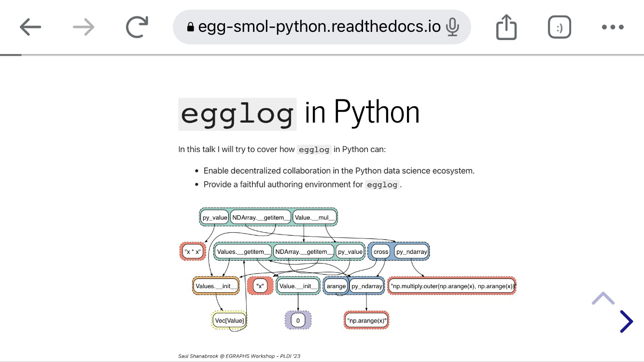Click the Values.__init__ orange node
Screen dimensions: 644x362
(216, 286)
